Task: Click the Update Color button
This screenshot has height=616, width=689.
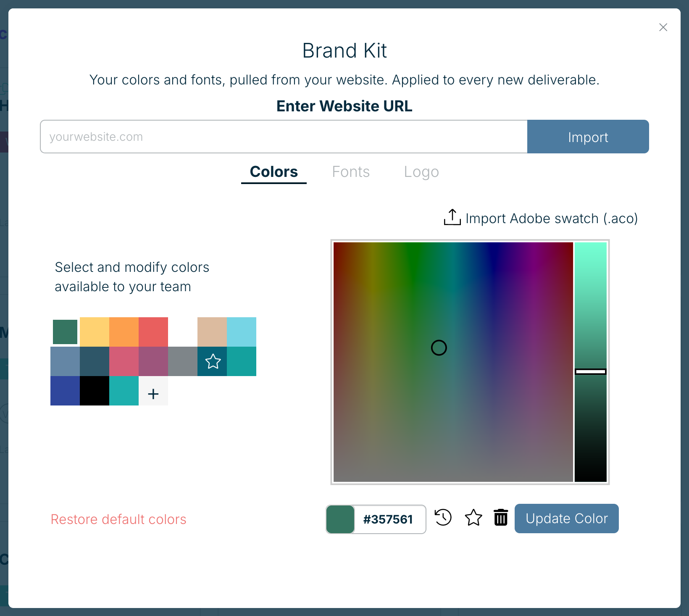Action: tap(567, 519)
